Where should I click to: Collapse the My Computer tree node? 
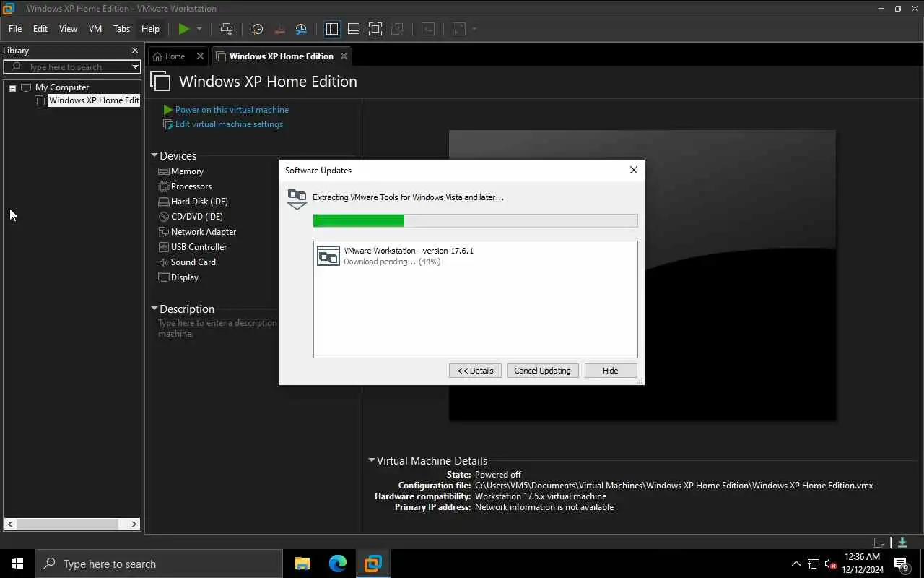12,87
